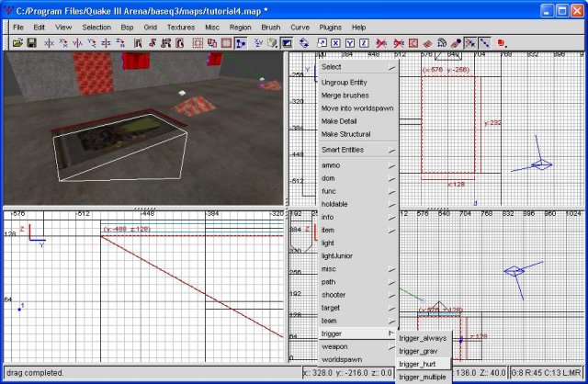Open the Curve menu
Viewport: 588px width, 384px height.
click(300, 28)
